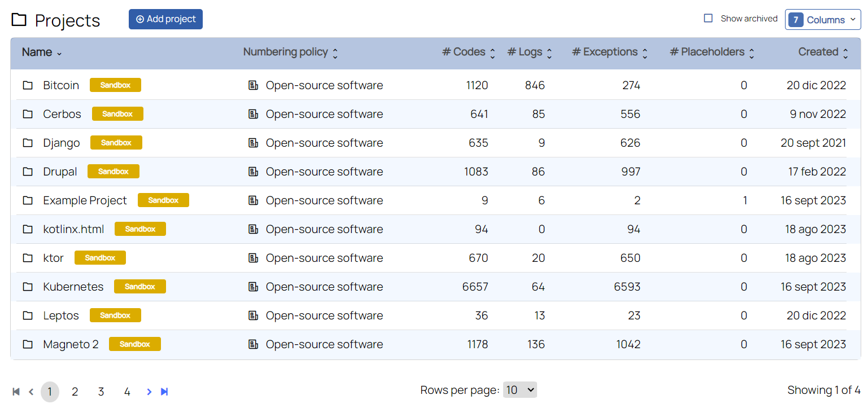Click numbering policy icon in Django row
868x408 pixels.
click(254, 143)
